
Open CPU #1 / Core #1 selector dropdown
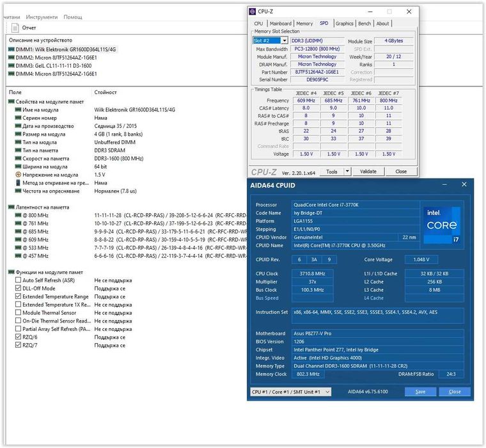290,392
